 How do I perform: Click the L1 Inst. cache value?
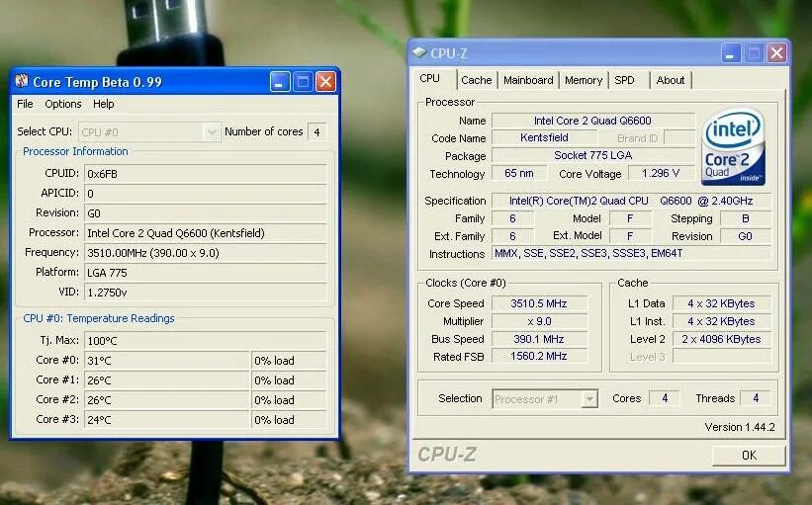point(721,321)
